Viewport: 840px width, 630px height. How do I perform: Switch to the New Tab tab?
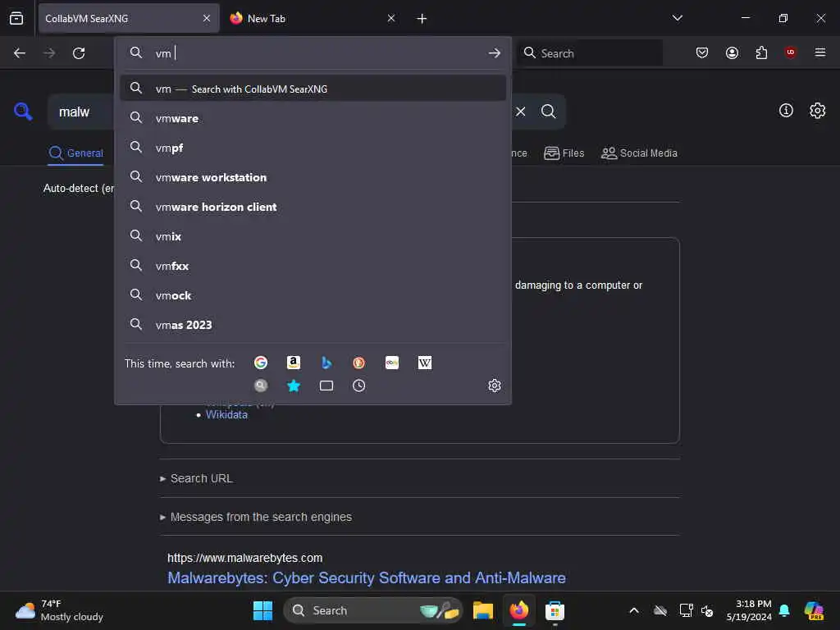click(313, 18)
